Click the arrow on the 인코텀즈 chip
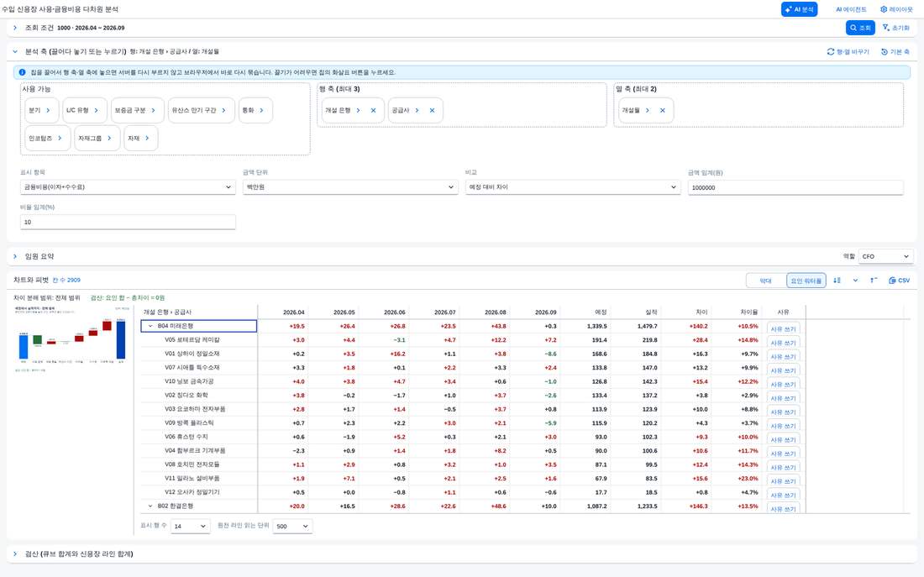The height and width of the screenshot is (577, 924). click(60, 138)
